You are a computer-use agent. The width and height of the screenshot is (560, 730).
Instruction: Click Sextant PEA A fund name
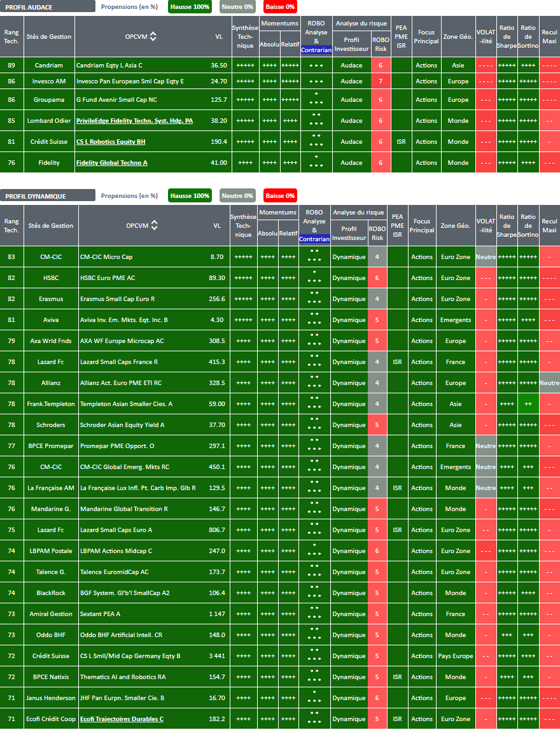100,614
